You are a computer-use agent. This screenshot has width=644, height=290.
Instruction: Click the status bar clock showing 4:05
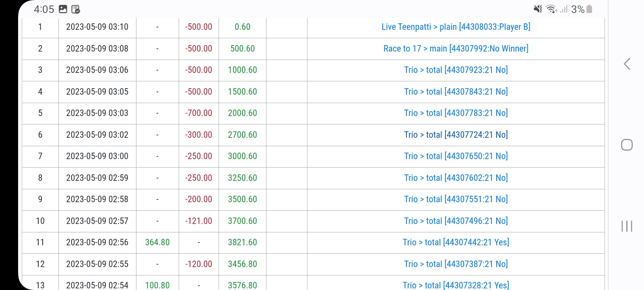[x=44, y=9]
